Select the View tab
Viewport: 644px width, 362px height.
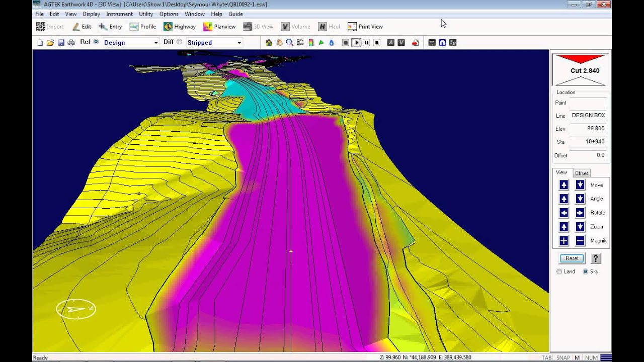(x=561, y=172)
